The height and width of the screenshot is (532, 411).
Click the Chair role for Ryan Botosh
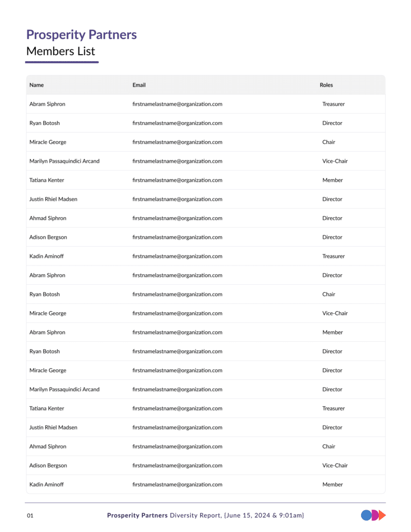coord(328,294)
